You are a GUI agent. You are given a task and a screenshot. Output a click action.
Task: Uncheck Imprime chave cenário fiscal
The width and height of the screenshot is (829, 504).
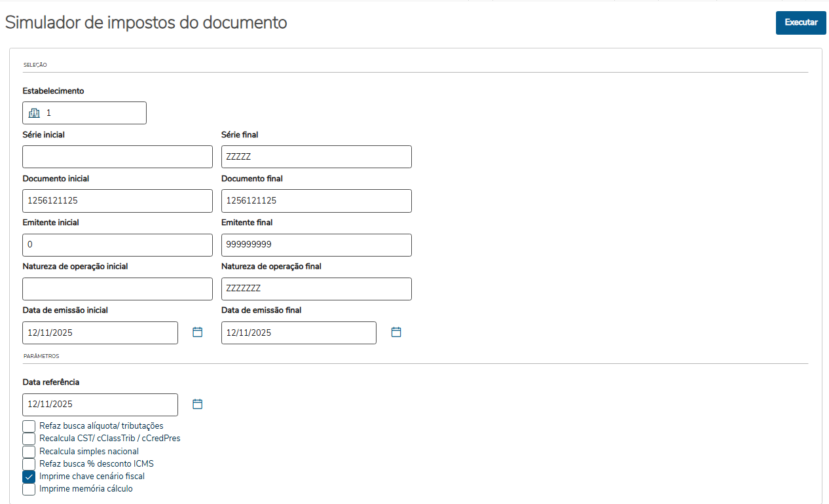(29, 477)
